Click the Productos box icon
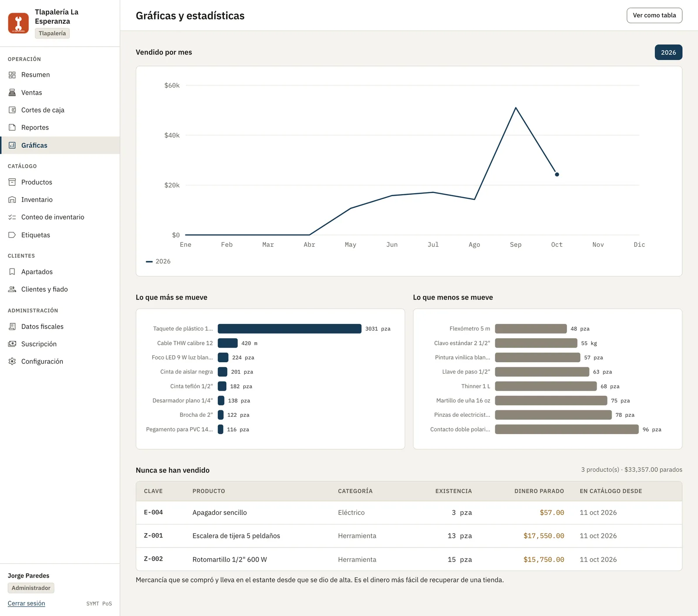The image size is (698, 616). tap(12, 182)
